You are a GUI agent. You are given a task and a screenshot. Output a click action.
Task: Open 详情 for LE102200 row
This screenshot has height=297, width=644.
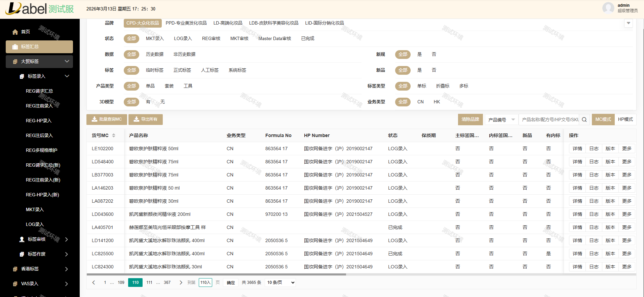coord(577,148)
